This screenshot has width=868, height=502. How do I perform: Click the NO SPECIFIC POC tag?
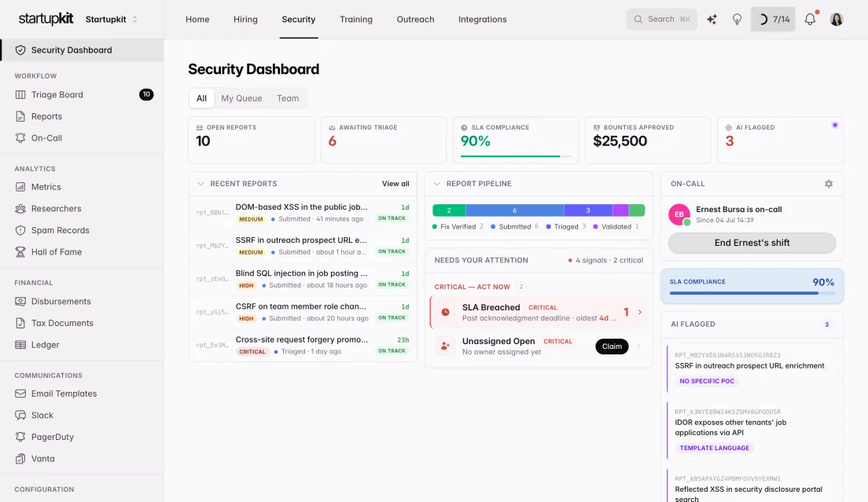(707, 381)
